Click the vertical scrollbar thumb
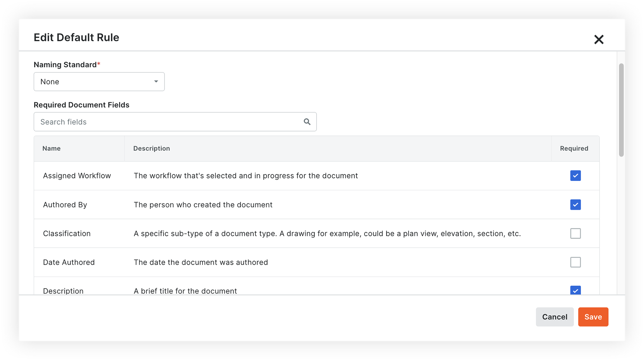Image resolution: width=644 pixels, height=360 pixels. pos(621,109)
